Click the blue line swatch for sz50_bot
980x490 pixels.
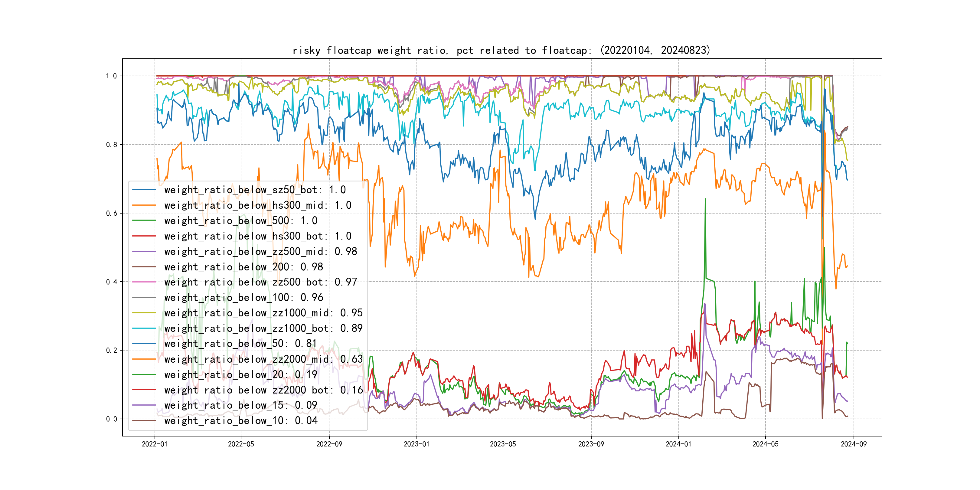pos(144,189)
